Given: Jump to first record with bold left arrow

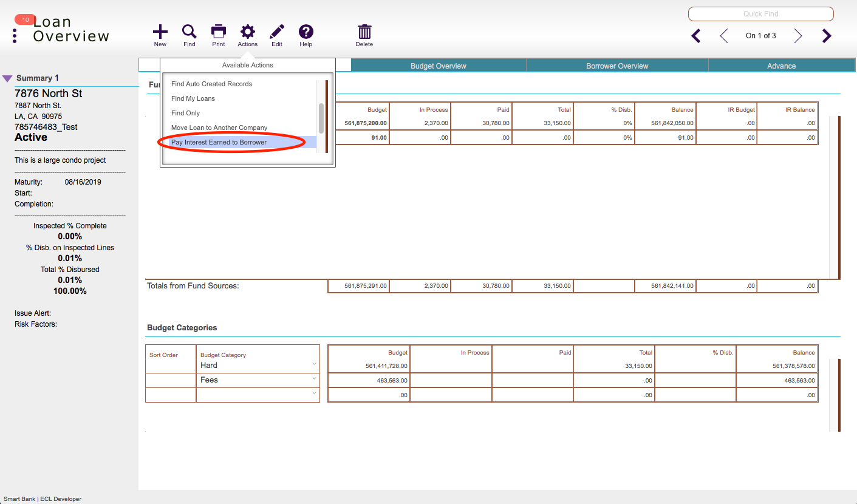Looking at the screenshot, I should [696, 36].
